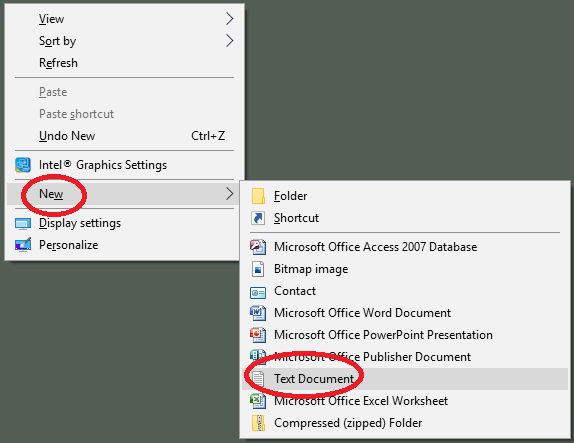Select Microsoft Office Publisher Document

(405, 357)
